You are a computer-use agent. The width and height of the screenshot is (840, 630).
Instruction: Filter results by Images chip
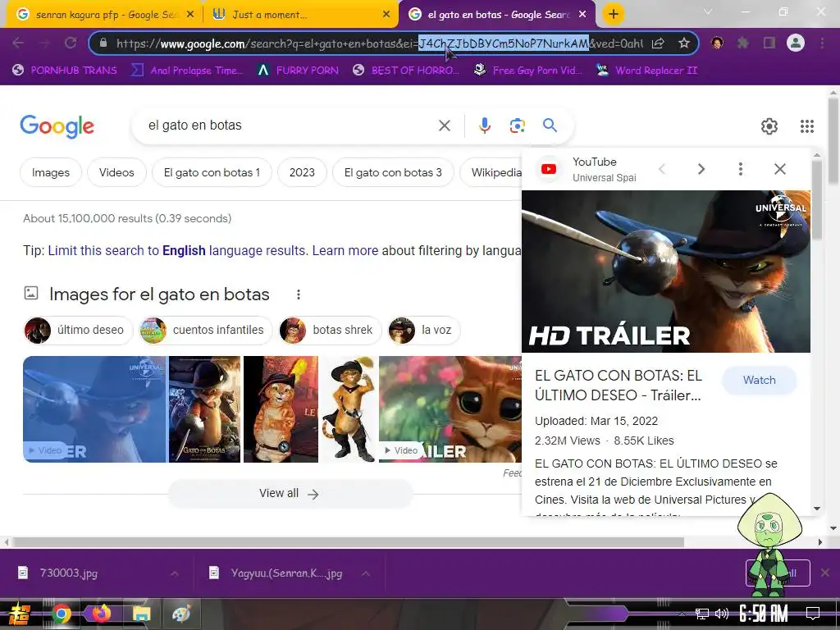click(x=51, y=172)
